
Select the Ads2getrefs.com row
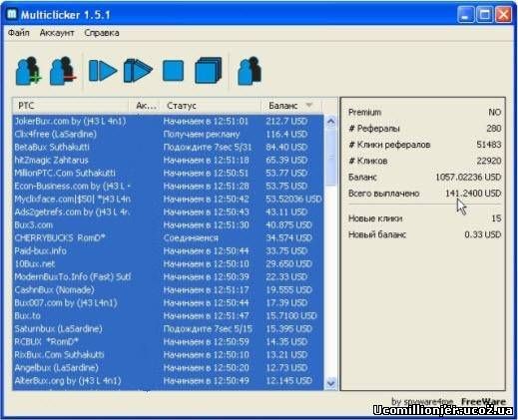click(x=168, y=211)
